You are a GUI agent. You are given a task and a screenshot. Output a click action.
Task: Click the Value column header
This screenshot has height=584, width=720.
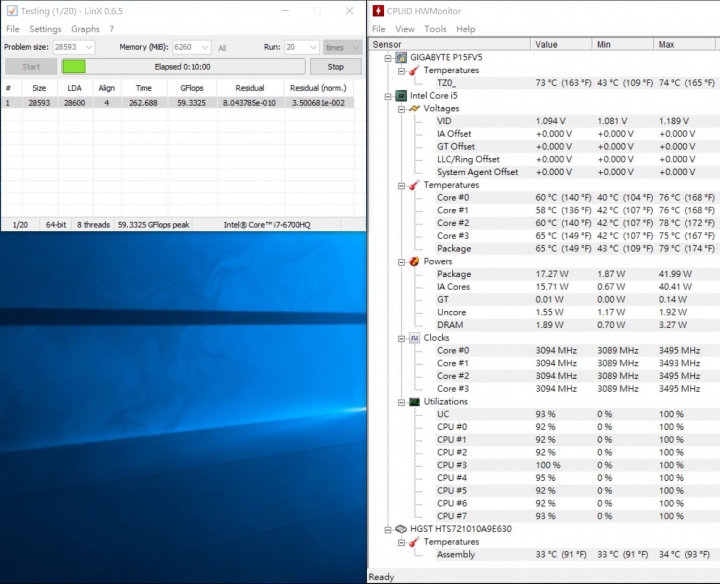click(x=561, y=45)
